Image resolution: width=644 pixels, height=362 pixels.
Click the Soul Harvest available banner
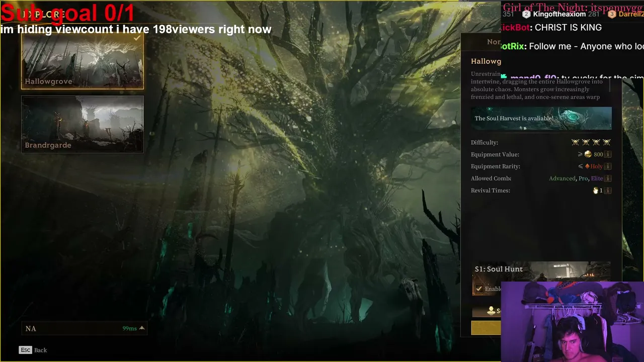tap(541, 119)
